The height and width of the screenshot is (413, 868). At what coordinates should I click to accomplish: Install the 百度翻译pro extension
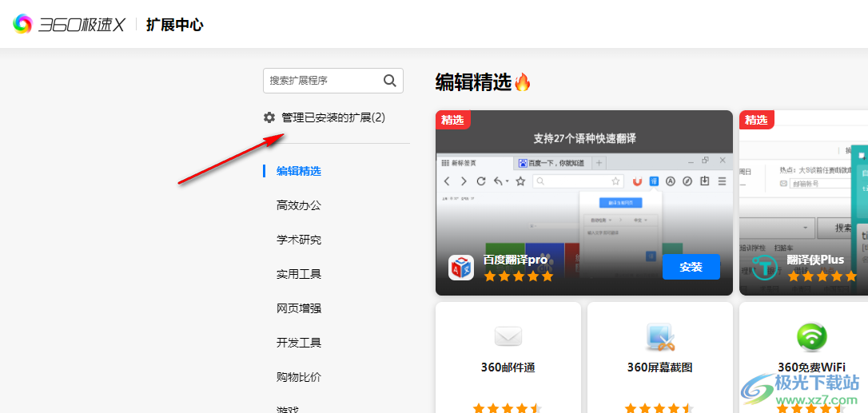(x=691, y=267)
